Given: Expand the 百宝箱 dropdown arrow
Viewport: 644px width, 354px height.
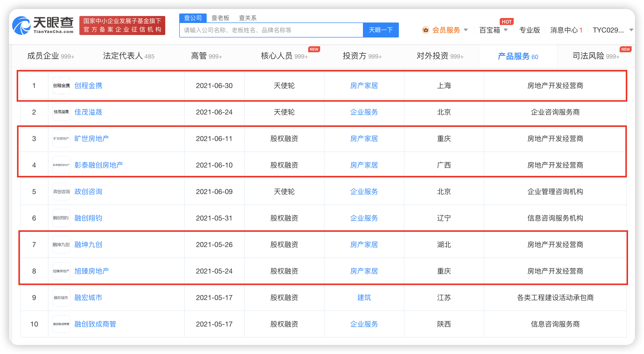Looking at the screenshot, I should (x=506, y=30).
